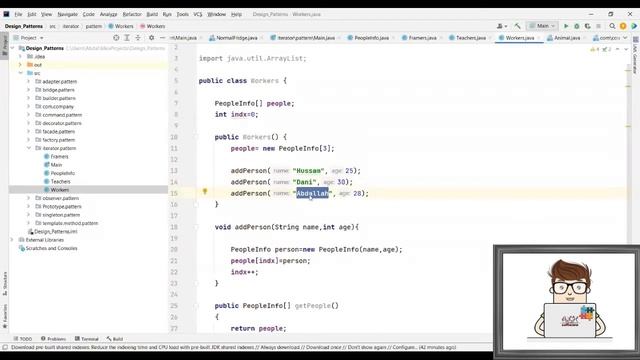Expand all in Project panel toolbar

(x=127, y=38)
